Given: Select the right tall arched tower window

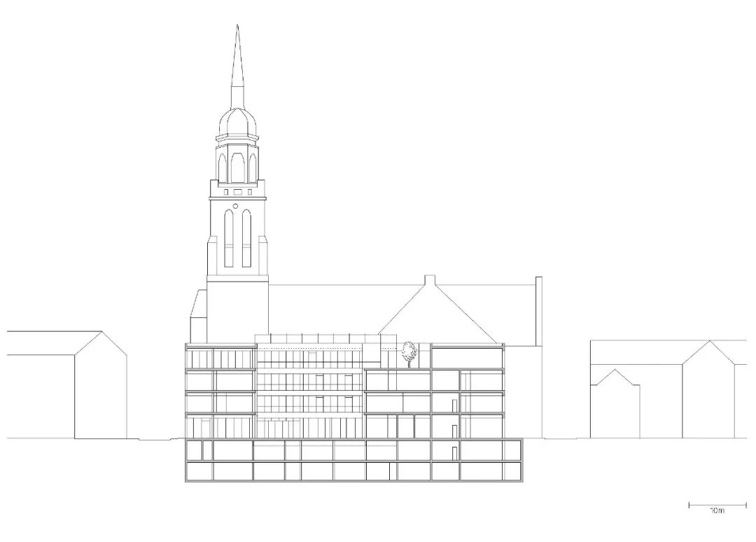Looking at the screenshot, I should click(246, 238).
